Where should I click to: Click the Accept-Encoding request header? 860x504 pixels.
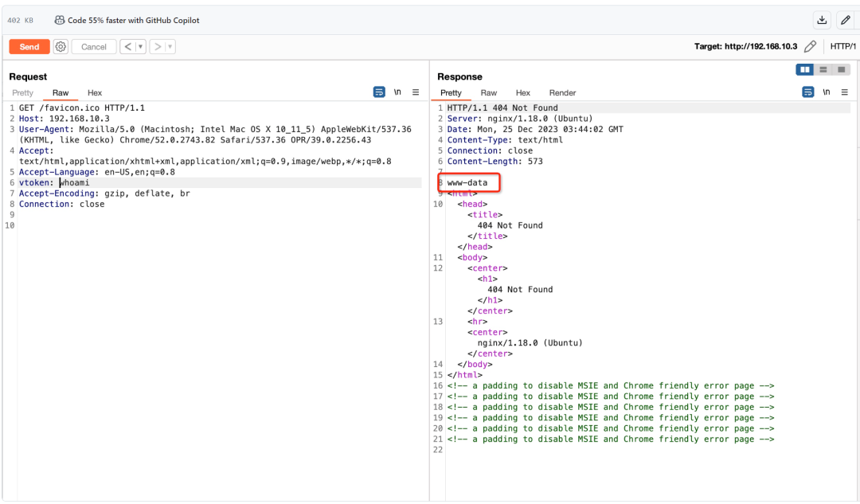[105, 193]
